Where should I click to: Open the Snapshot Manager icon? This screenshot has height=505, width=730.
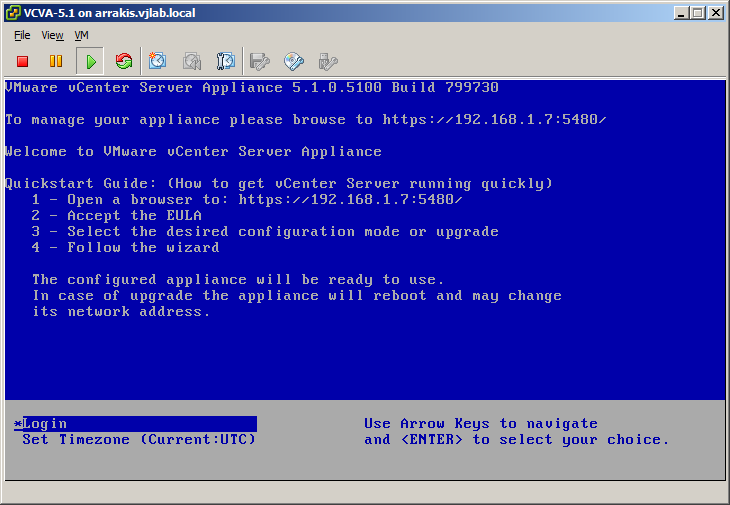point(226,61)
